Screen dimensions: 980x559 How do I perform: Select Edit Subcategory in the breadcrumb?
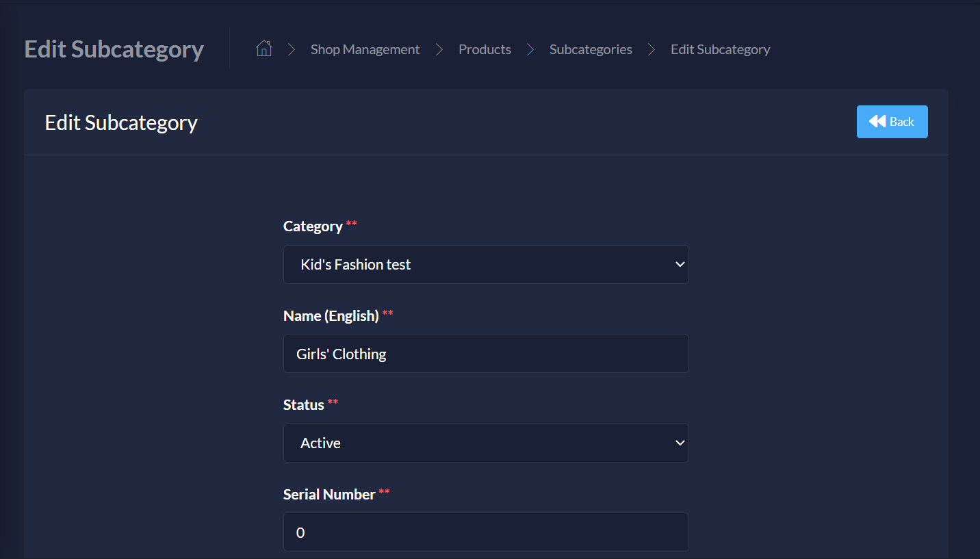click(x=720, y=49)
